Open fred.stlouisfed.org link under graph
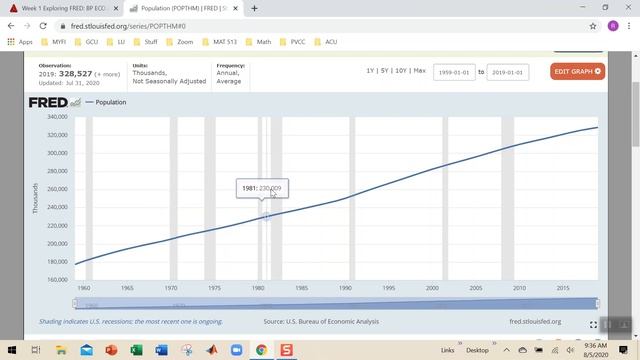Screen dimensions: 640x360 pos(535,322)
